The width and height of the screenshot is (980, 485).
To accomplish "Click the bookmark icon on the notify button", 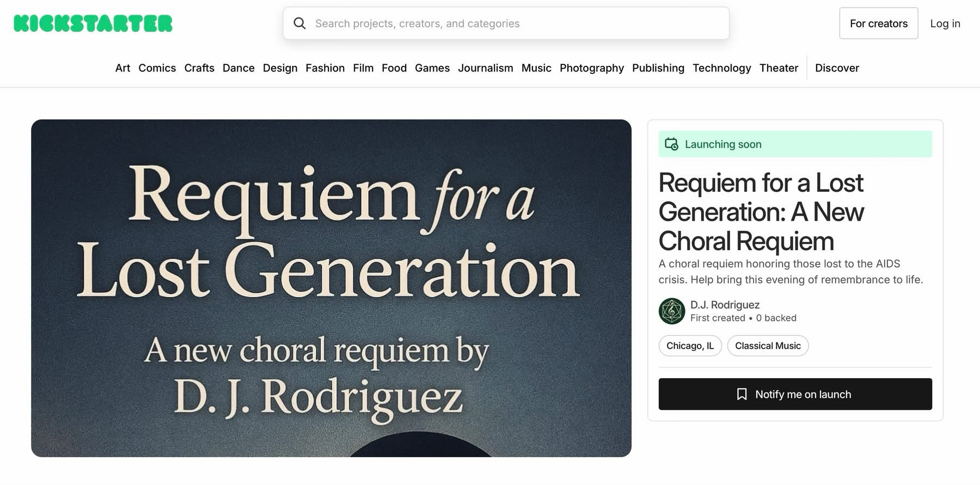I will point(742,394).
